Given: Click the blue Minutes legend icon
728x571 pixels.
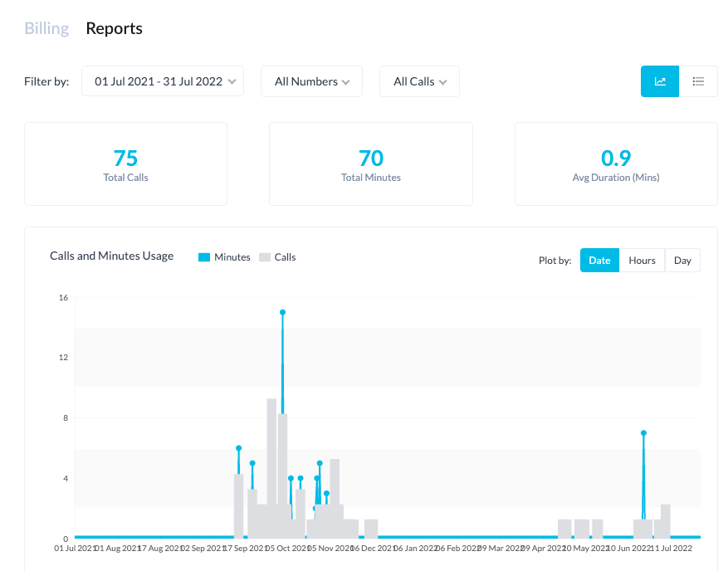Looking at the screenshot, I should pos(203,257).
